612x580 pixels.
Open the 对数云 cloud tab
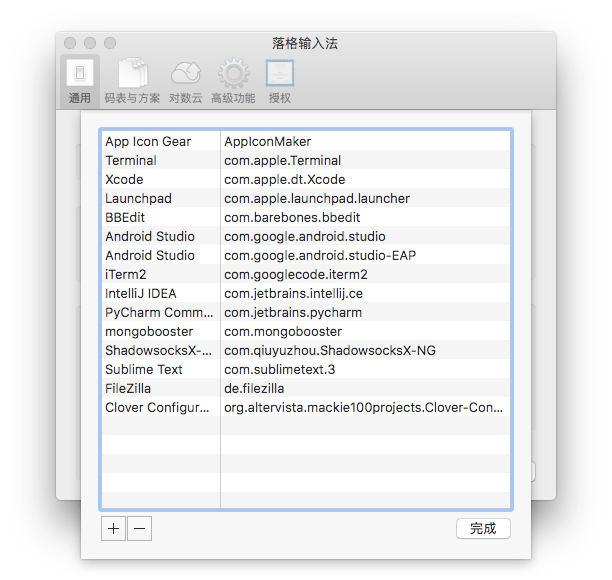(186, 82)
